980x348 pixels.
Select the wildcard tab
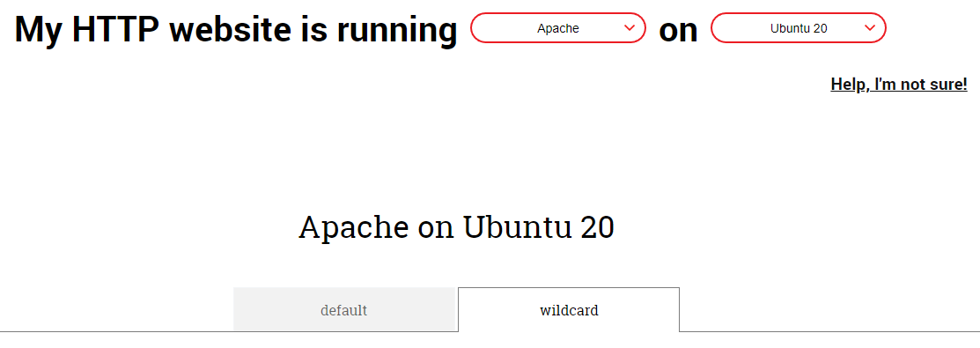pos(569,310)
